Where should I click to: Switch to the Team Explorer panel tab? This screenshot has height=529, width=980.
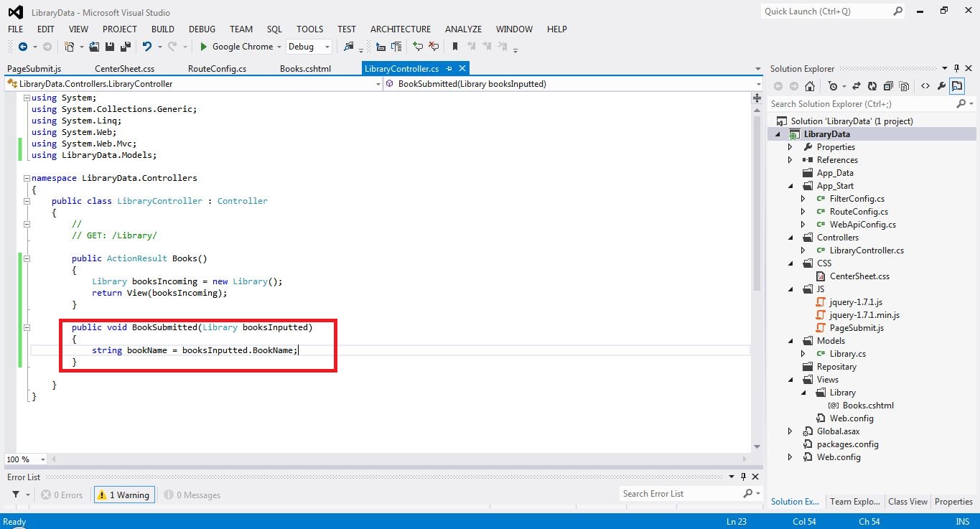pos(854,502)
